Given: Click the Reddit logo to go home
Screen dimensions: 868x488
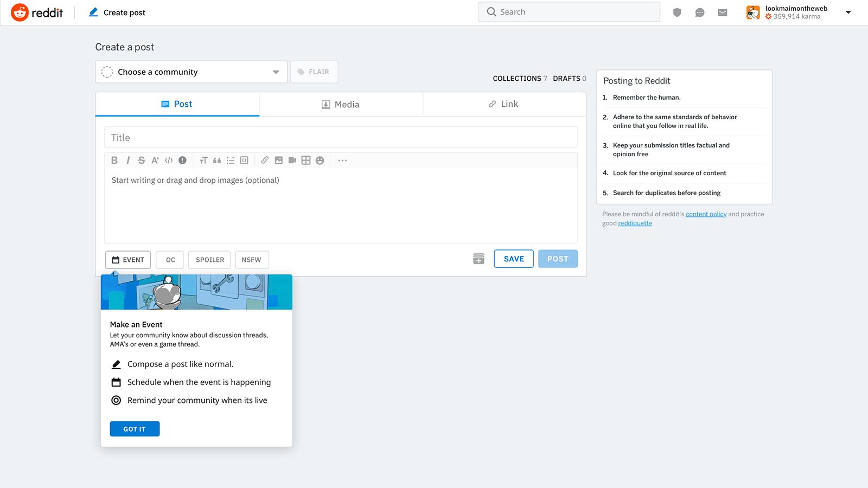Looking at the screenshot, I should point(37,12).
